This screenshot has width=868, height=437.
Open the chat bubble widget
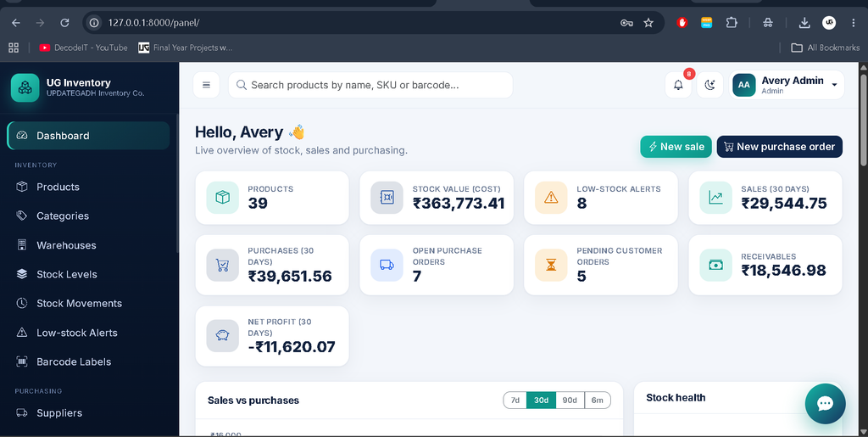coord(825,404)
